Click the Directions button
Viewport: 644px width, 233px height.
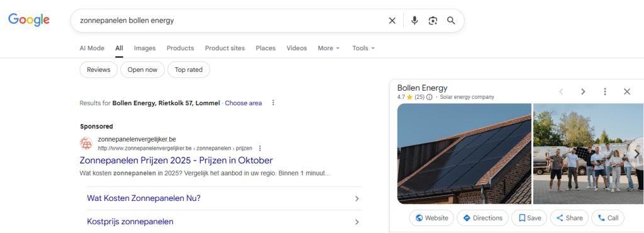482,218
